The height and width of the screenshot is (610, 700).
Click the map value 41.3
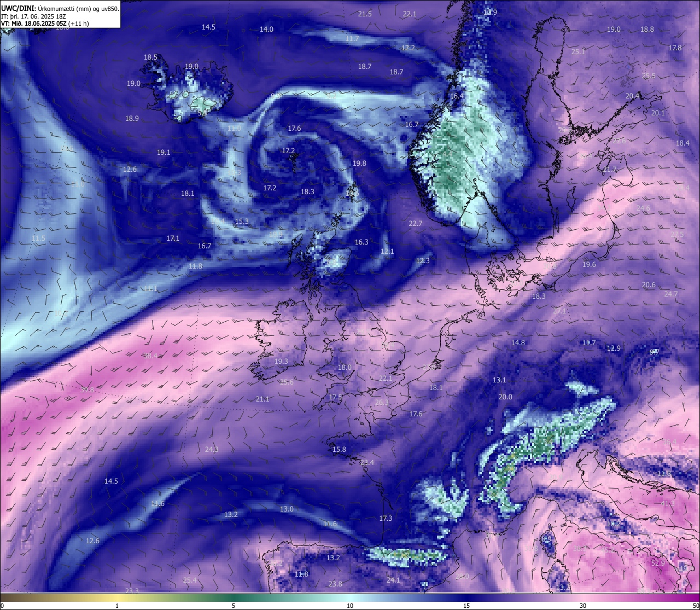(x=668, y=504)
